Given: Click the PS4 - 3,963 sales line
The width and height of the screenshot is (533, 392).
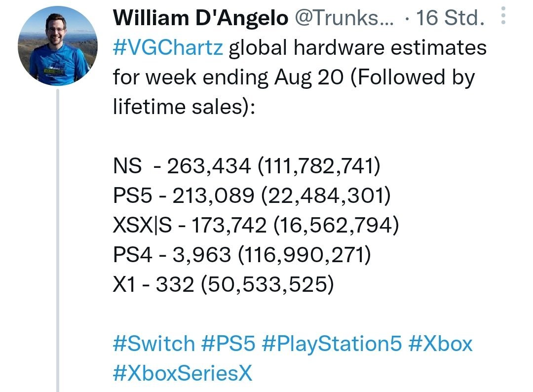Looking at the screenshot, I should (x=242, y=255).
